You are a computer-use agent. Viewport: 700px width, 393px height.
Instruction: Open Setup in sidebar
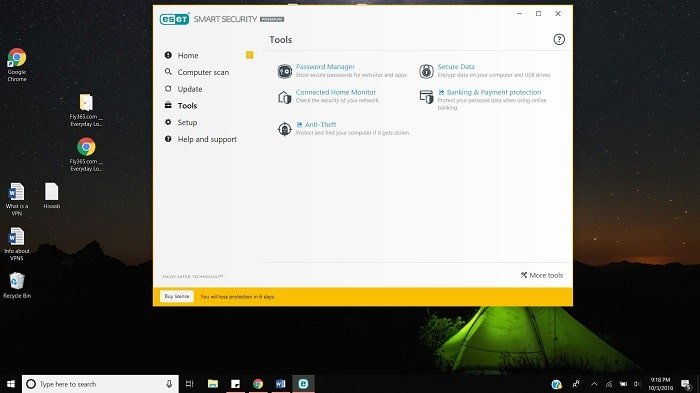pos(187,122)
